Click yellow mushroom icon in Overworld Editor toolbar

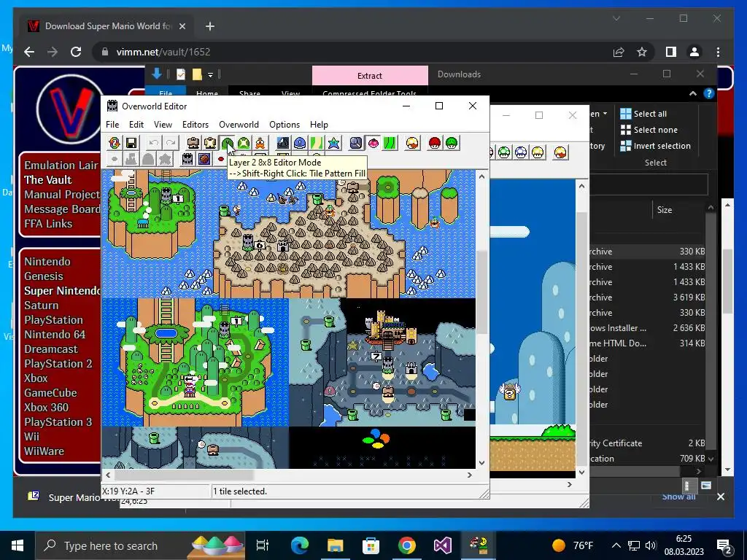[413, 143]
